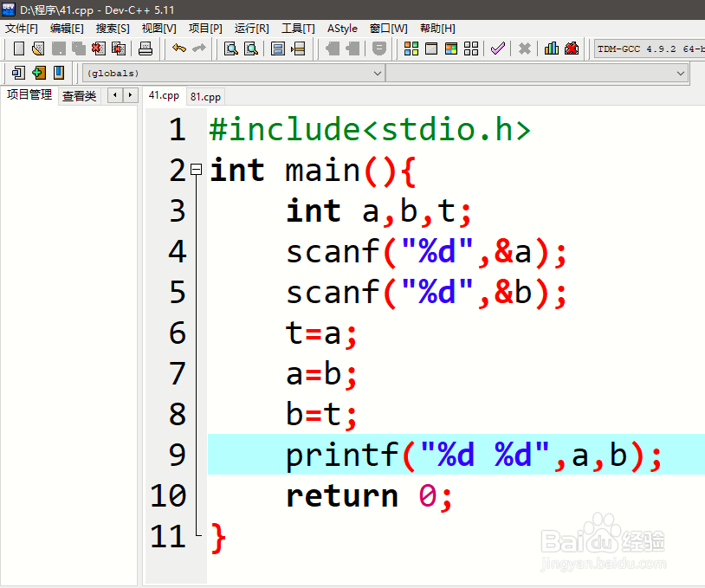This screenshot has width=705, height=588.
Task: Click the greyed Remove from project icon
Action: click(x=352, y=48)
